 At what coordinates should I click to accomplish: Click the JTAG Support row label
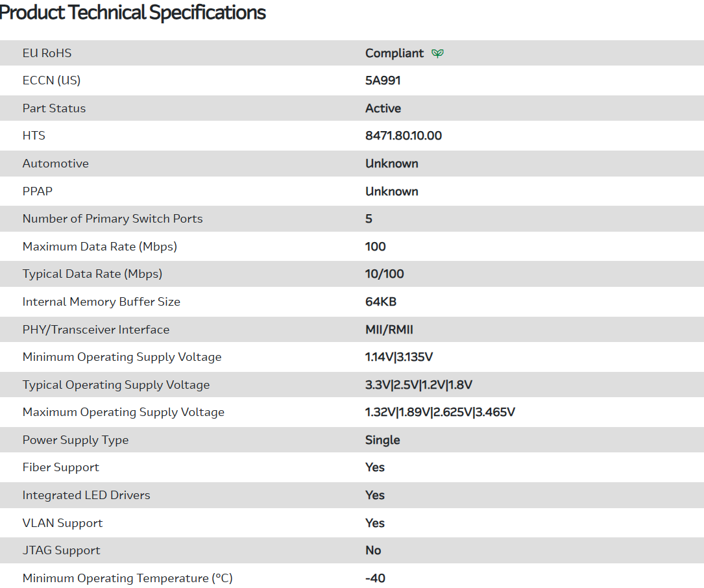[x=61, y=550]
